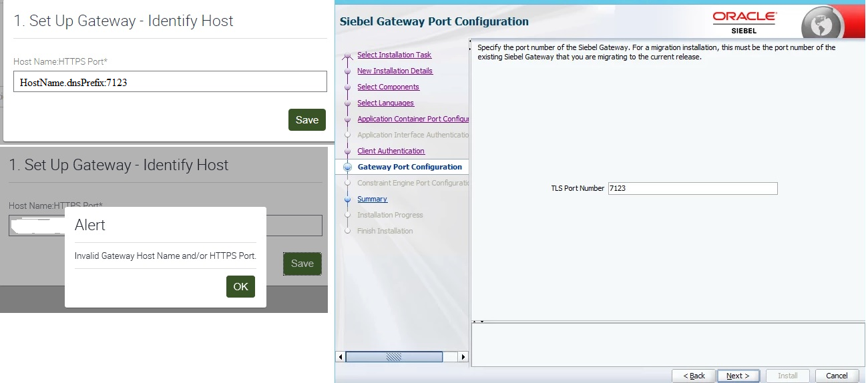Click the greyed Finish Installation step
Screen dimensions: 868x383
[x=385, y=231]
